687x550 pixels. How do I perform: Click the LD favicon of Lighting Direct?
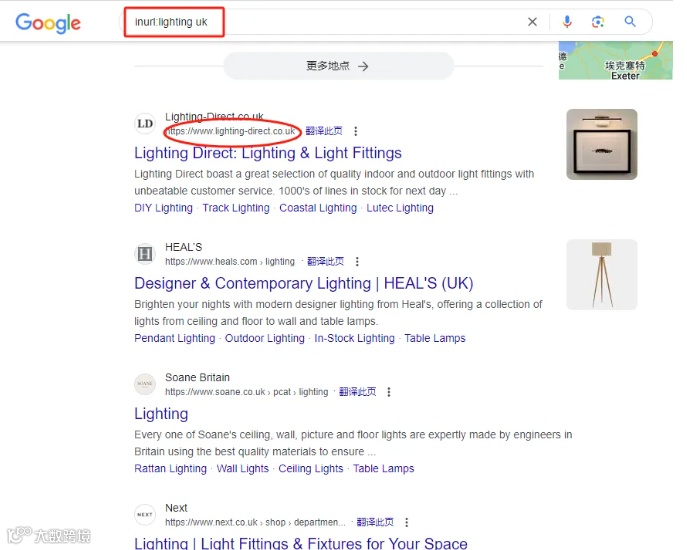[x=145, y=124]
